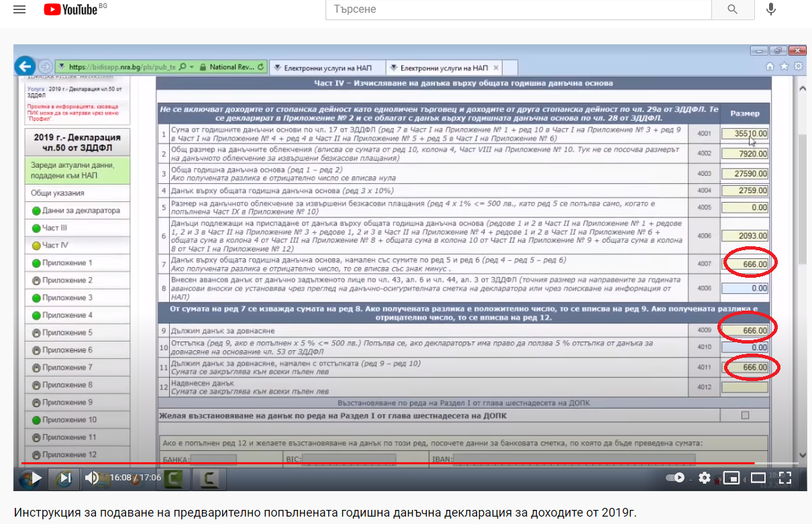Click the YouTube search magnifier button
The height and width of the screenshot is (524, 812).
[x=733, y=9]
